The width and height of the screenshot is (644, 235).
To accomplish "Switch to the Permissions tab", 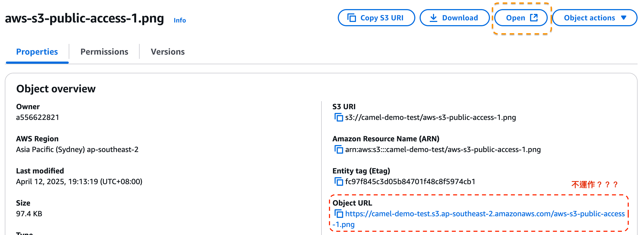I will click(x=104, y=52).
